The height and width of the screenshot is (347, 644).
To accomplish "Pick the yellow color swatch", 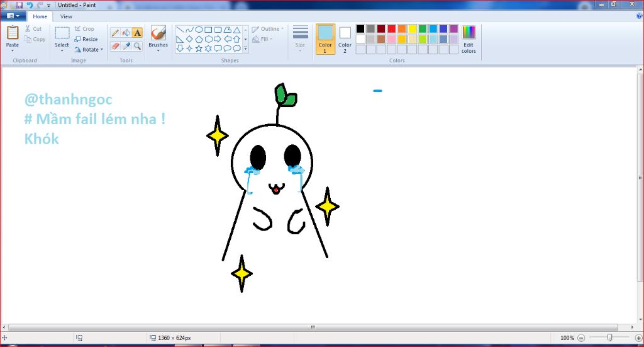I will click(413, 29).
